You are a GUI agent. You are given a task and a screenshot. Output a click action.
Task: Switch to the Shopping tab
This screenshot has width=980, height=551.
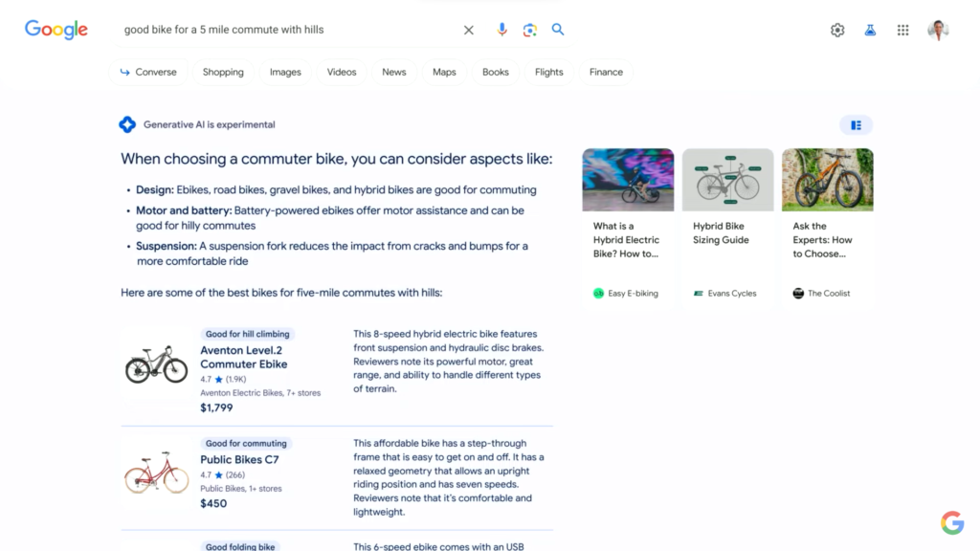(x=223, y=72)
